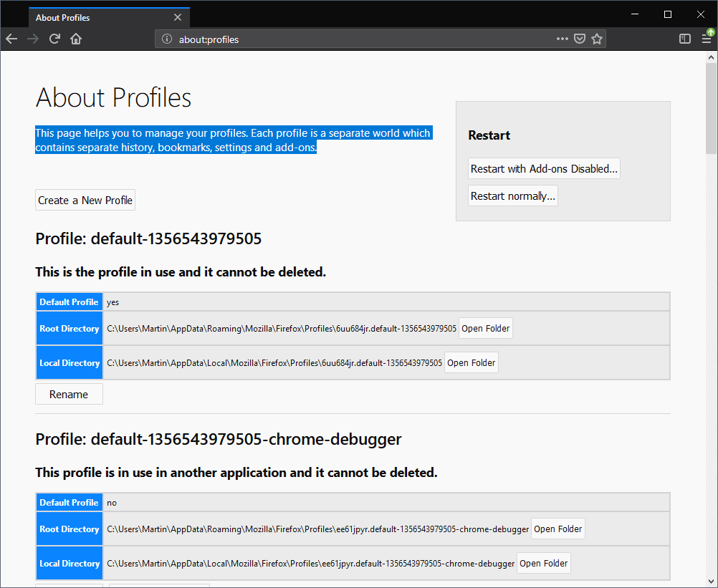Open Folder for default profile Local Directory
The width and height of the screenshot is (718, 588).
(471, 363)
